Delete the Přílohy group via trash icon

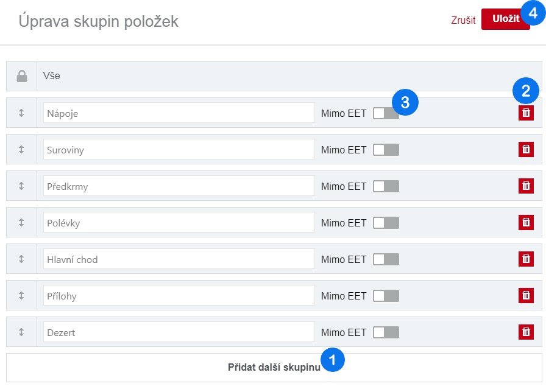525,295
